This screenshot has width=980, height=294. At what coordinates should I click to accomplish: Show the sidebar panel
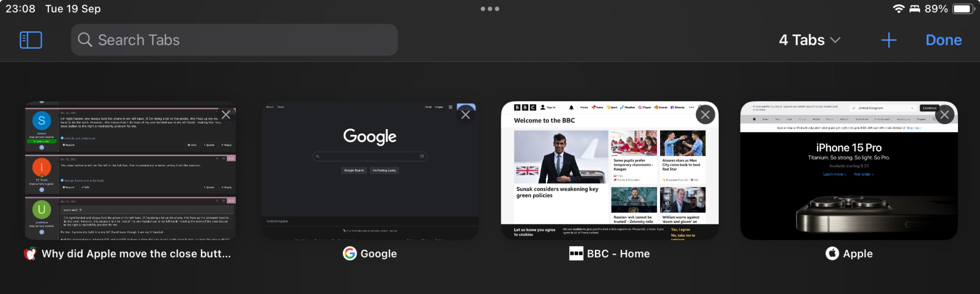(31, 40)
